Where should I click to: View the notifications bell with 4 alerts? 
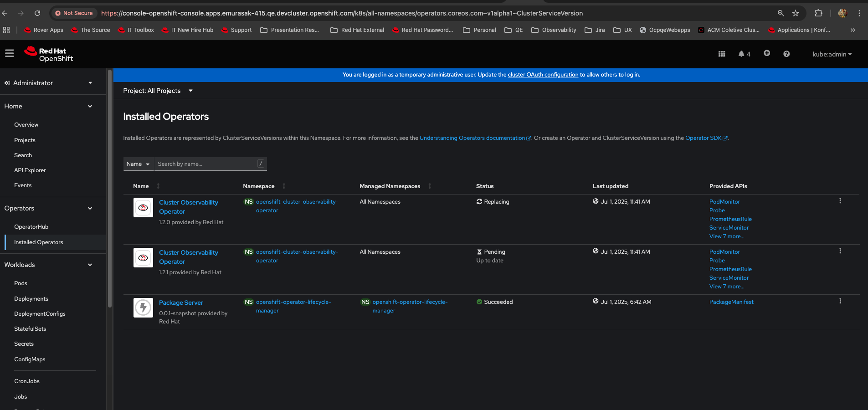744,54
